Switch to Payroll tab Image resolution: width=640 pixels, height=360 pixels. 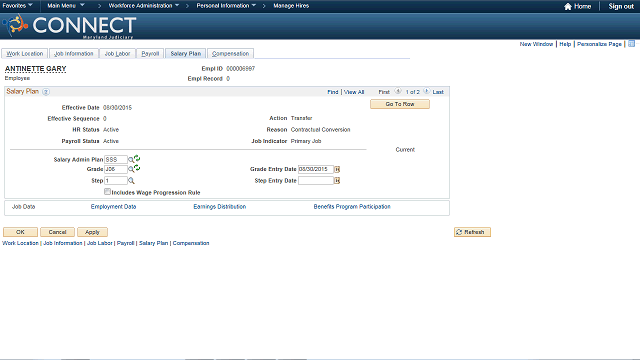150,53
